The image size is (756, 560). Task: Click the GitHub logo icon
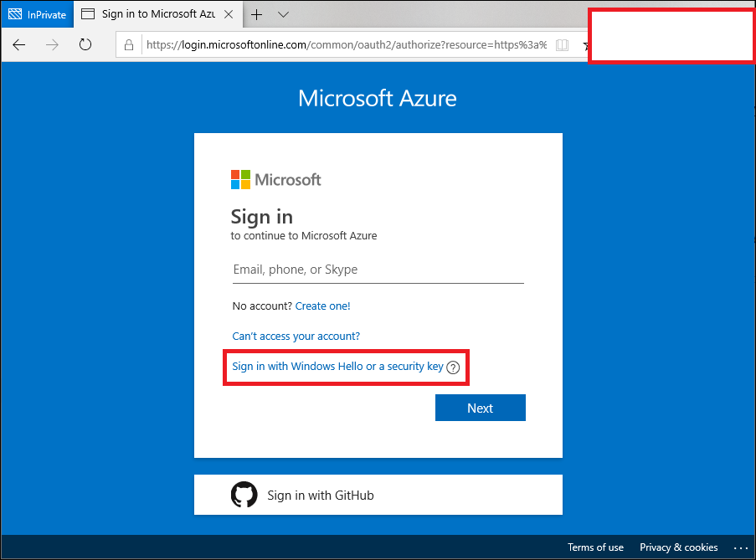[244, 495]
